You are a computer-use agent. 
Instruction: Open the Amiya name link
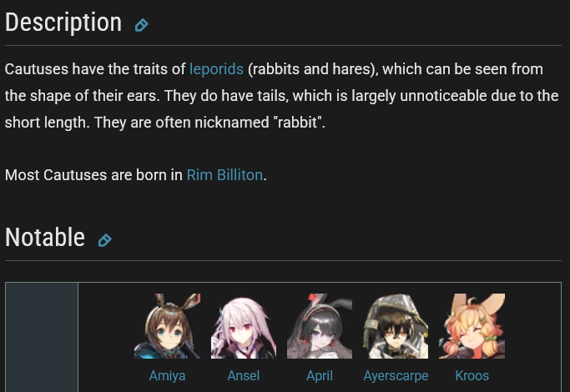click(x=167, y=375)
